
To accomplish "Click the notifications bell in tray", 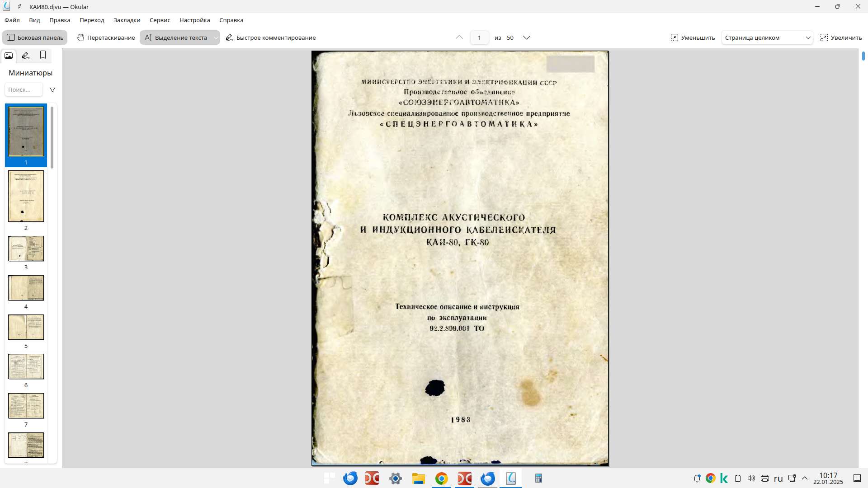I will tap(697, 478).
